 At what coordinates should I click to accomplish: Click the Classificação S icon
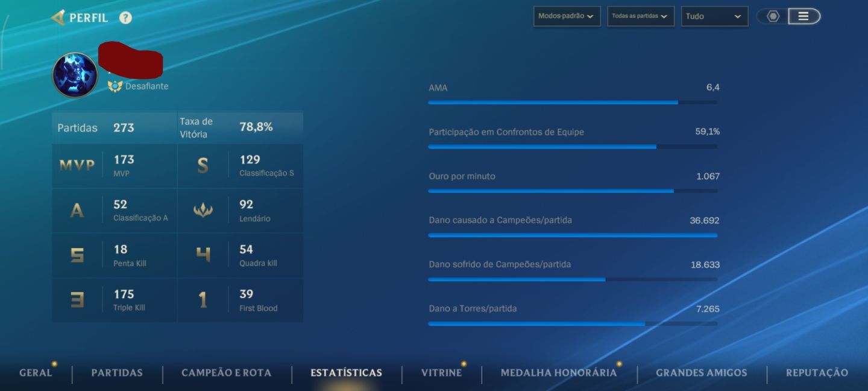coord(203,166)
